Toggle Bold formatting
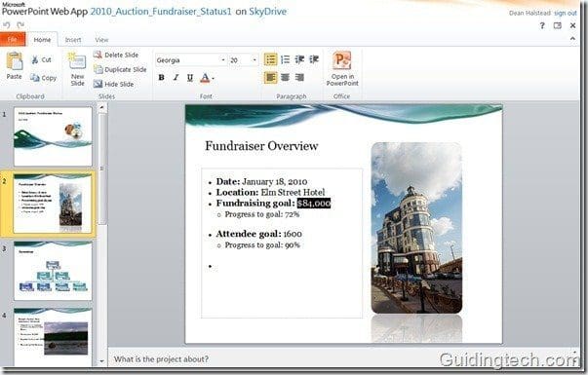 coord(161,78)
